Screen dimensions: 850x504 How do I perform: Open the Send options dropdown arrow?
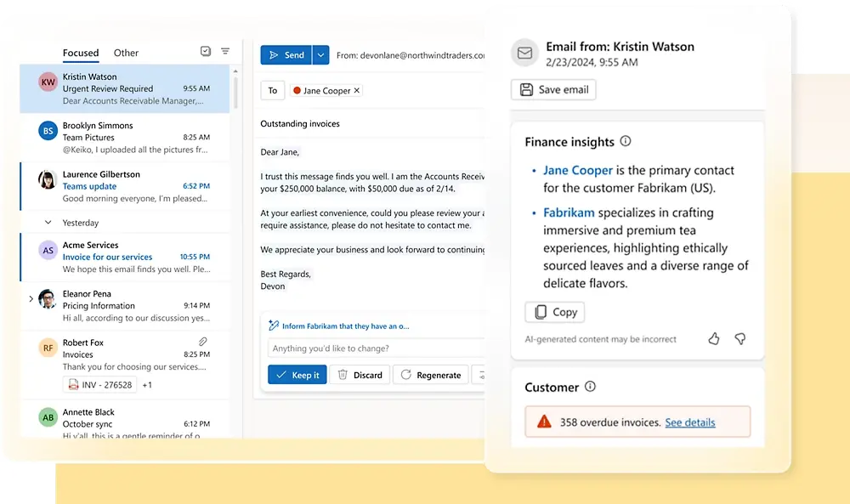point(320,54)
